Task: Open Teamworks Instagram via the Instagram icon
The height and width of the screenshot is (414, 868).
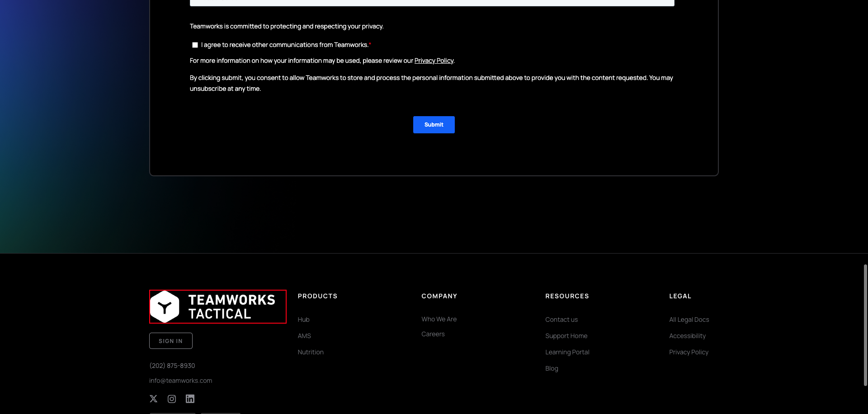Action: click(x=172, y=399)
